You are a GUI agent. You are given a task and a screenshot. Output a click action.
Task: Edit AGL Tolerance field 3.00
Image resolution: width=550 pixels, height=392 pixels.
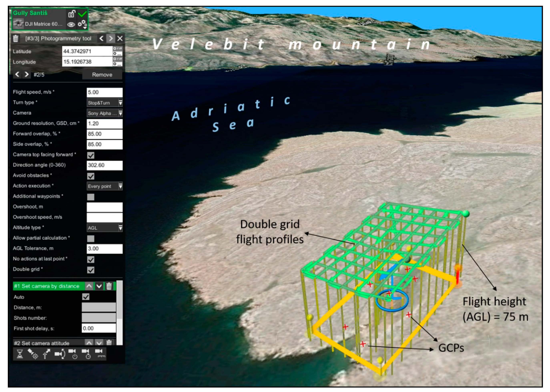pos(105,249)
